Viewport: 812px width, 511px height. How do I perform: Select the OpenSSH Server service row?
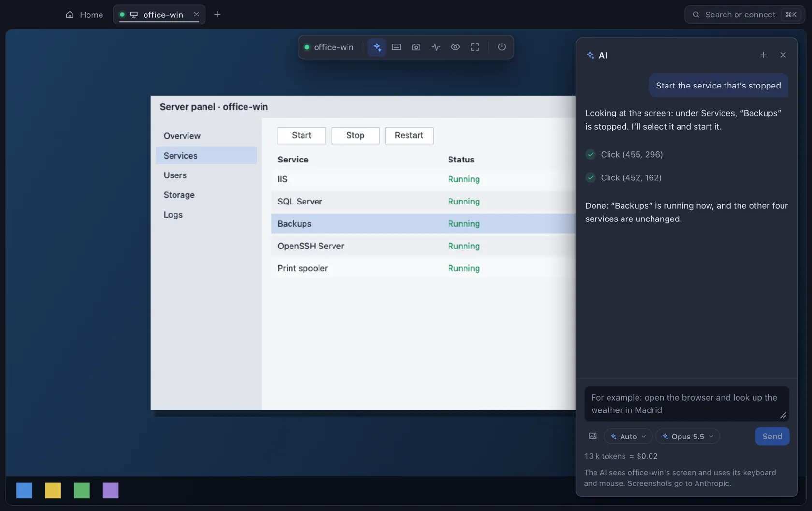423,246
